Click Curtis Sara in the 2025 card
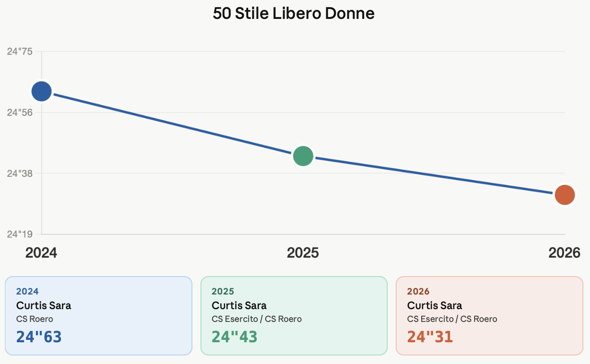 tap(239, 305)
